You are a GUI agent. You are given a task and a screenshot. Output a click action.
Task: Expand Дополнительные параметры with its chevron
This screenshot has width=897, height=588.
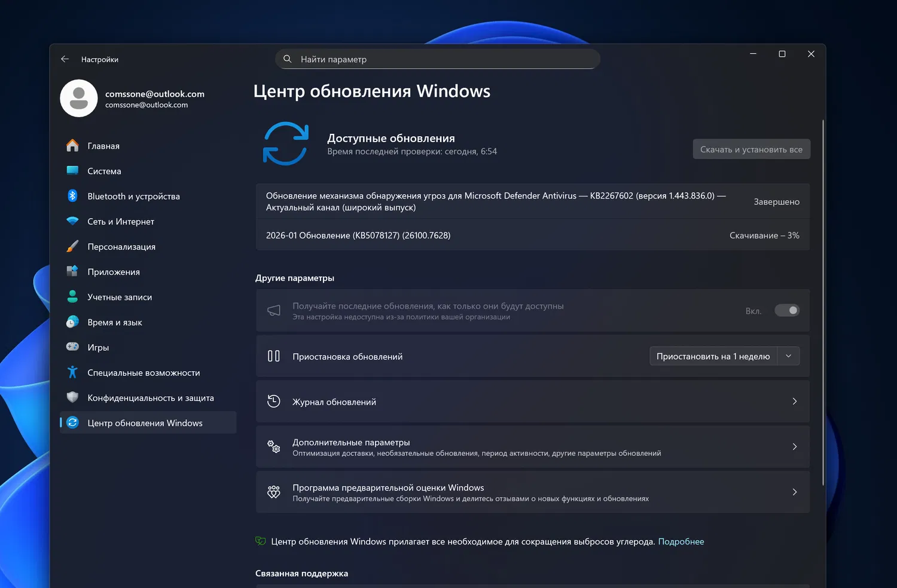[795, 447]
